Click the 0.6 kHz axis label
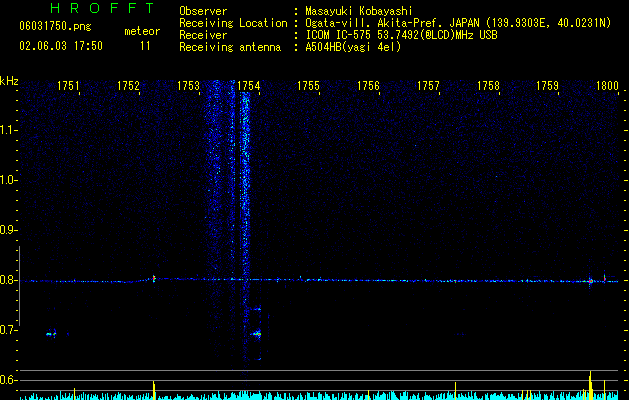 click(x=8, y=380)
